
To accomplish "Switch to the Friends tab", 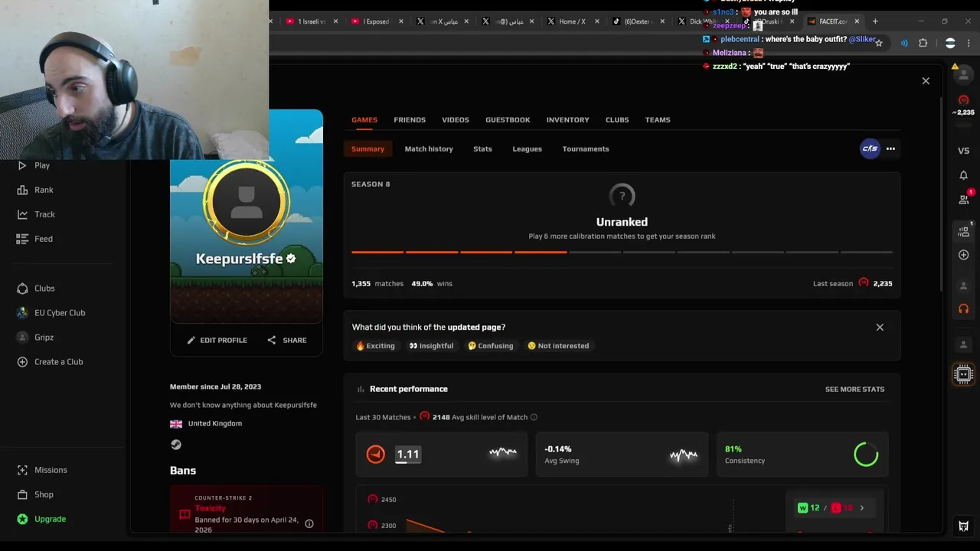I will (410, 120).
